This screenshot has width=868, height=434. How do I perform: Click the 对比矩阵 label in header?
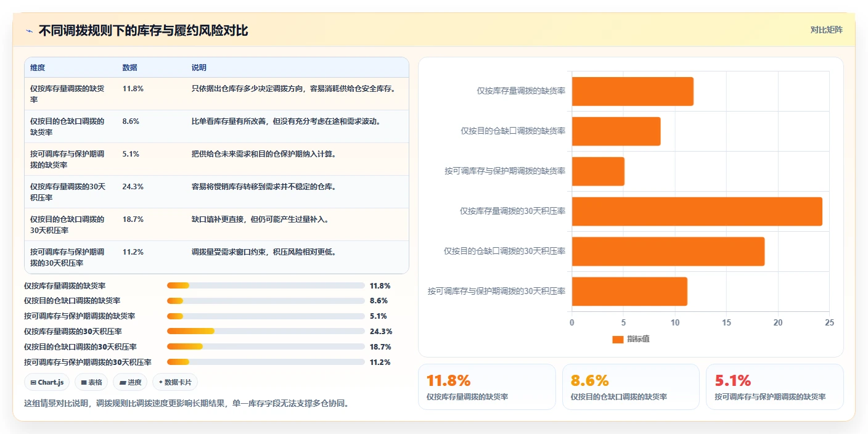[x=826, y=30]
